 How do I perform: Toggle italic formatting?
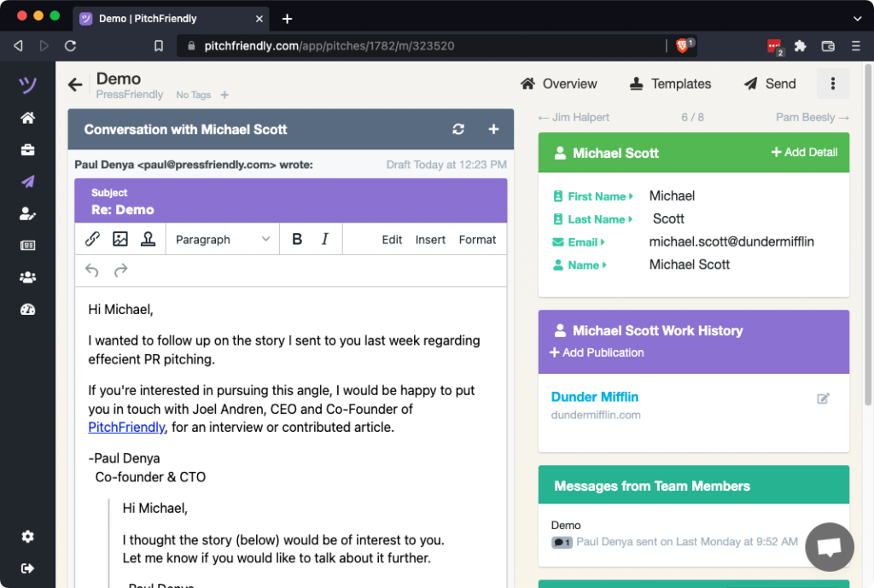tap(324, 240)
